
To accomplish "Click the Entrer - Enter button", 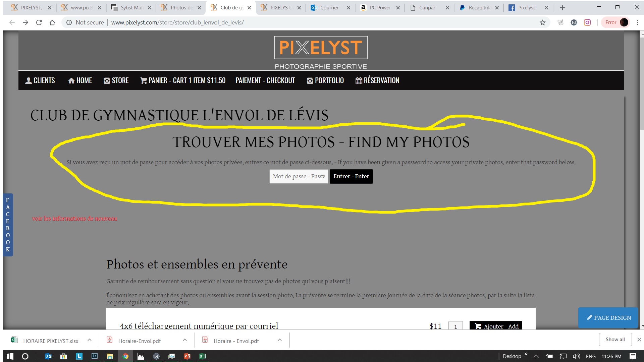I will tap(351, 176).
